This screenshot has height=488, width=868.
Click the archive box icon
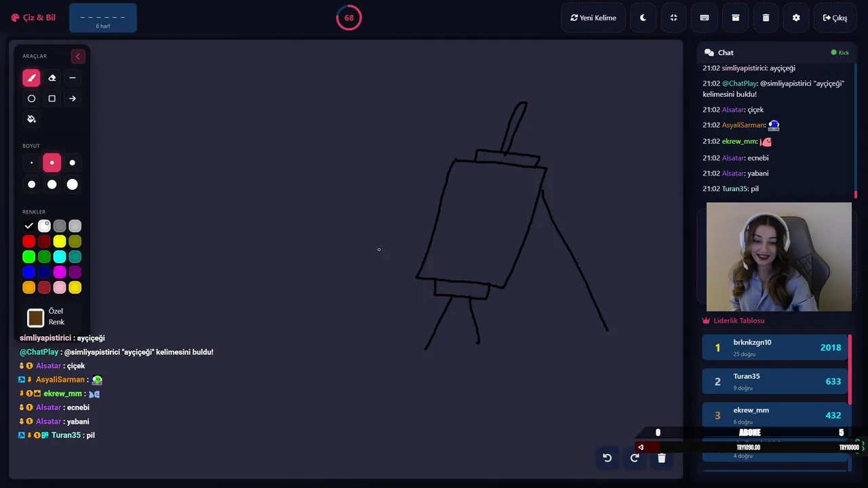pos(735,18)
